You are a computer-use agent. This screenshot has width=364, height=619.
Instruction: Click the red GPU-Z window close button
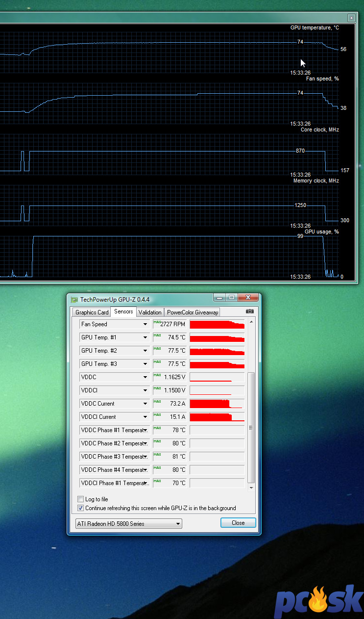tap(248, 297)
